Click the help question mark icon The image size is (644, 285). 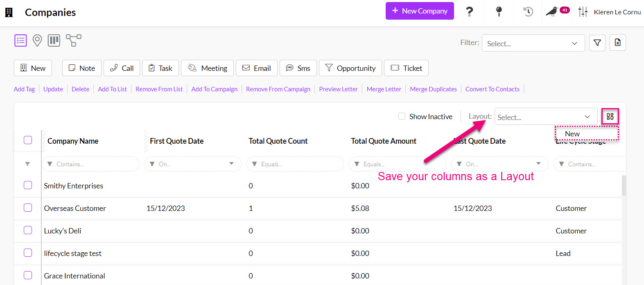[x=470, y=12]
